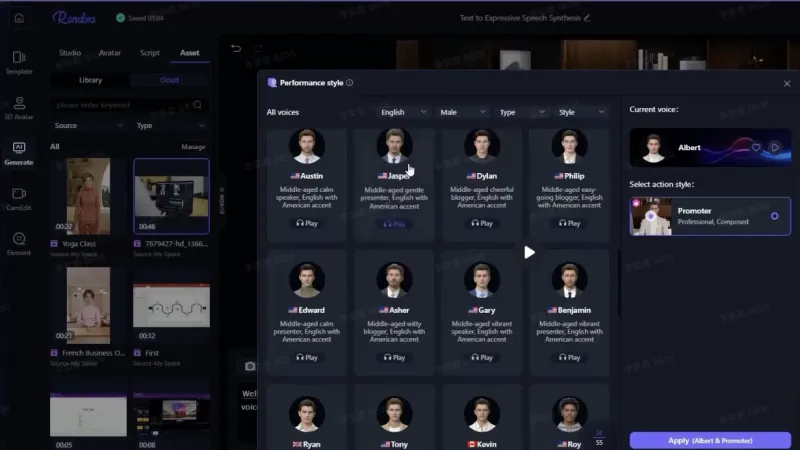Open the Template sidebar section

point(19,63)
